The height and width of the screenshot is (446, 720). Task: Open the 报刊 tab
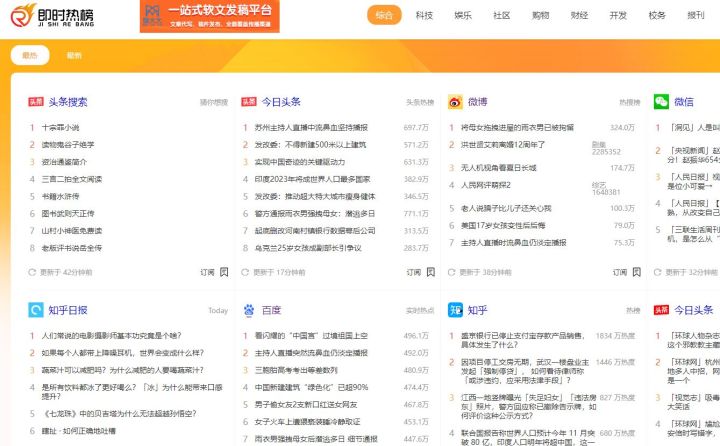point(696,15)
